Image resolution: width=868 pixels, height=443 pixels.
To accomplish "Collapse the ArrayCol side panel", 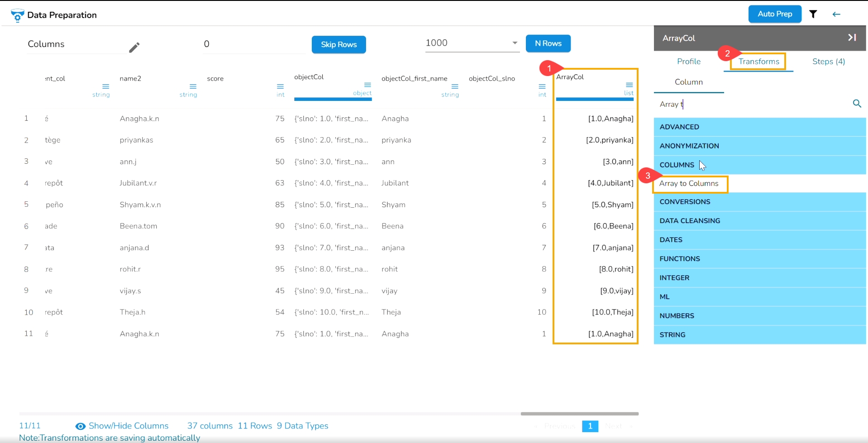I will point(852,38).
